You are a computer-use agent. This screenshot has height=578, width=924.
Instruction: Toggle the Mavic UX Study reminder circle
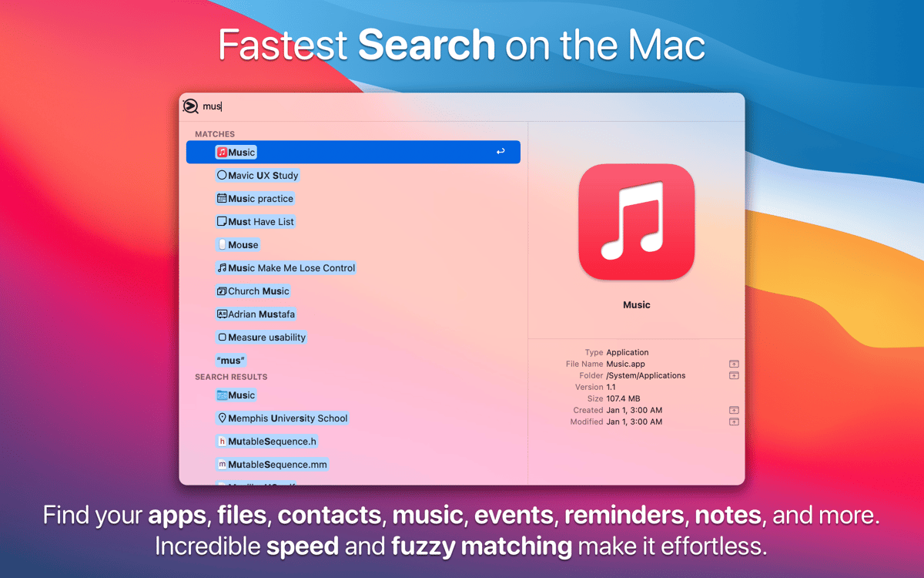coord(223,175)
